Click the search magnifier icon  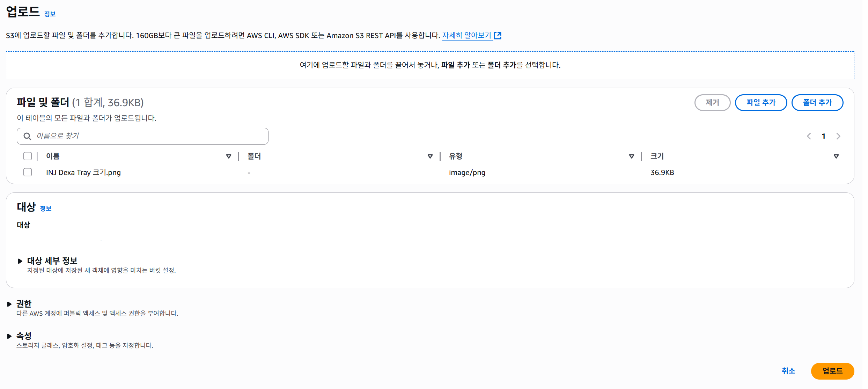(27, 136)
